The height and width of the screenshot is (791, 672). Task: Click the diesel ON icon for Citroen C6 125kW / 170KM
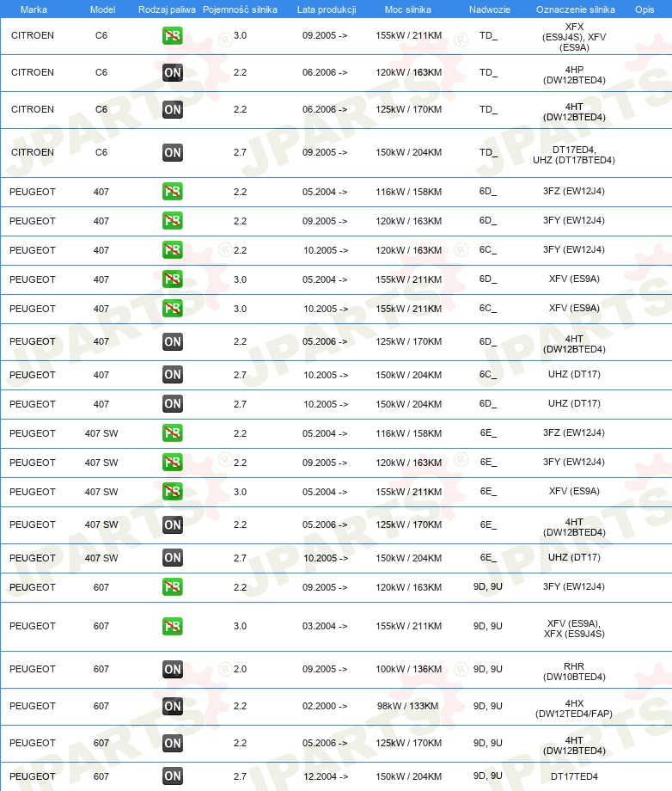173,109
